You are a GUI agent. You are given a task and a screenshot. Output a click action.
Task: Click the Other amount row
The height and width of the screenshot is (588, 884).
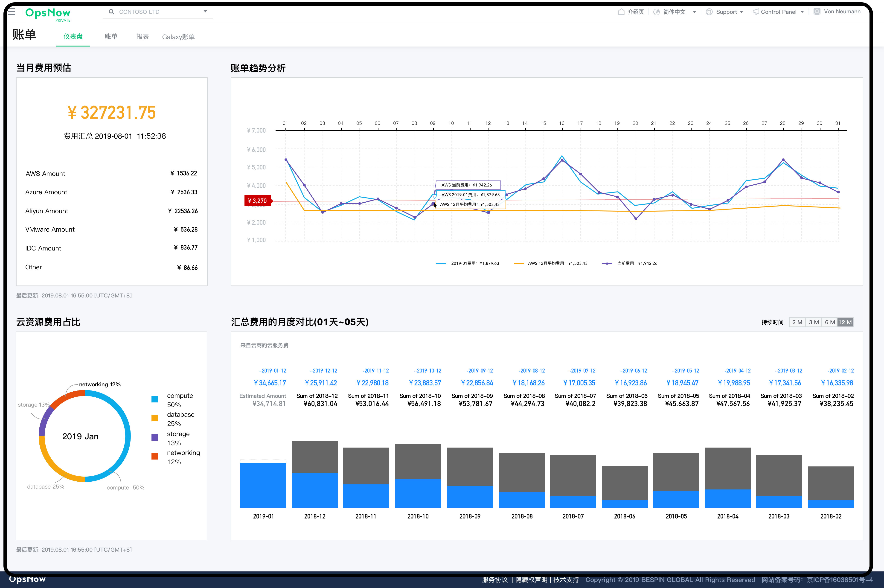tap(111, 267)
